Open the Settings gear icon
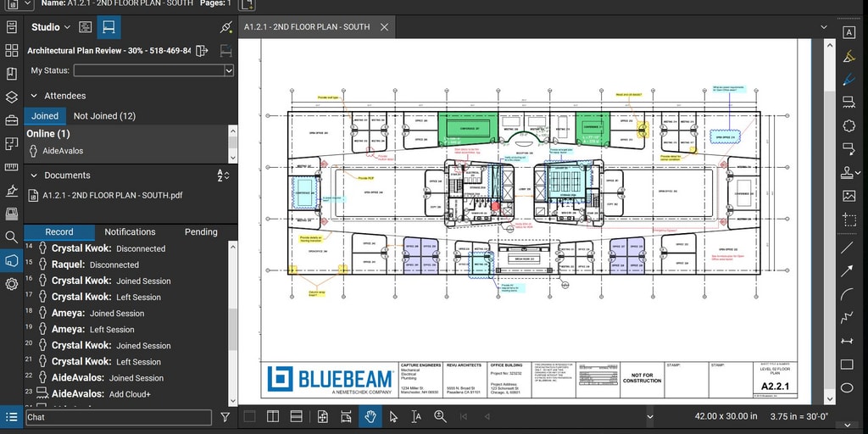868x434 pixels. click(12, 284)
